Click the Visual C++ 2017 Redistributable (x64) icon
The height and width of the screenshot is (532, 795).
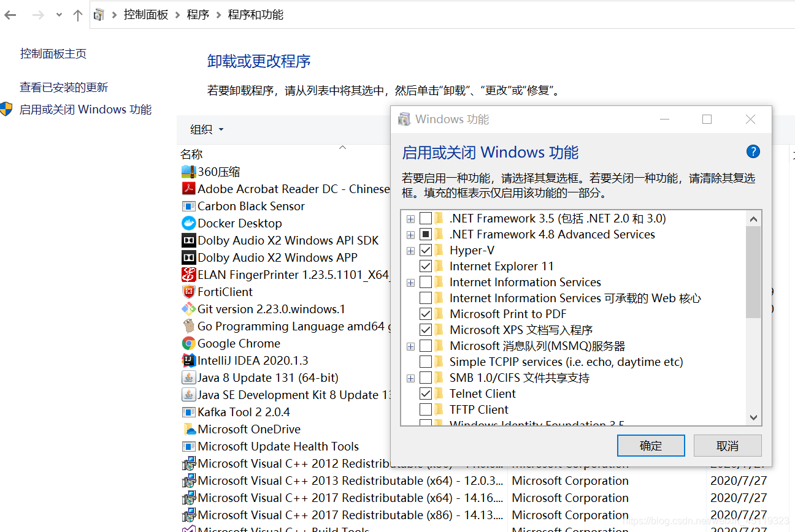click(x=188, y=498)
